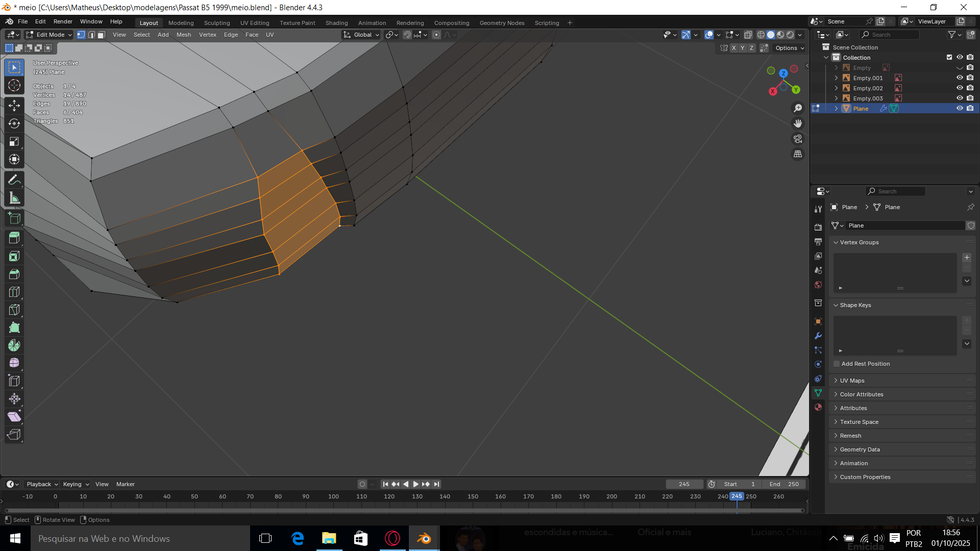Enable the Add Rest Position checkbox
980x551 pixels.
point(837,364)
